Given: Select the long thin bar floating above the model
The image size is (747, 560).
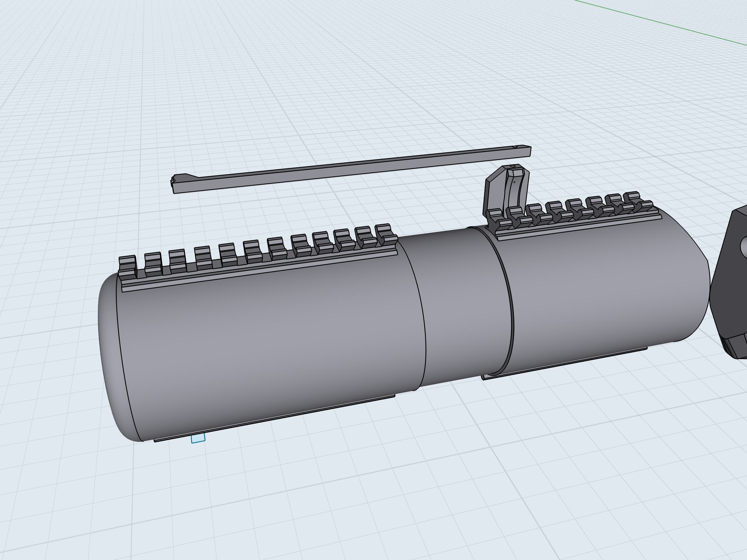Looking at the screenshot, I should (351, 170).
